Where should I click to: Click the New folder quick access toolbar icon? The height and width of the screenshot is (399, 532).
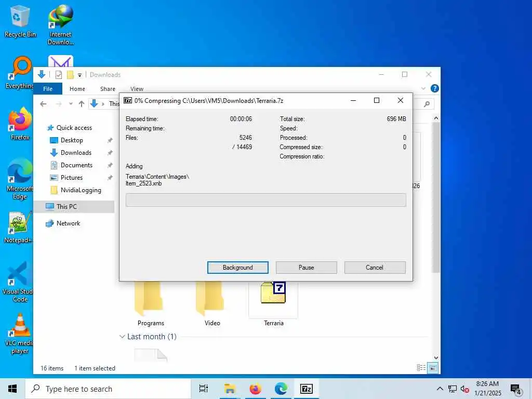70,75
